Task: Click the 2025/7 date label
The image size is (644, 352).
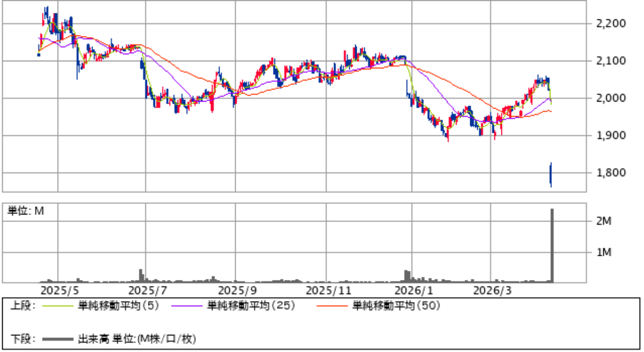Action: click(x=146, y=291)
